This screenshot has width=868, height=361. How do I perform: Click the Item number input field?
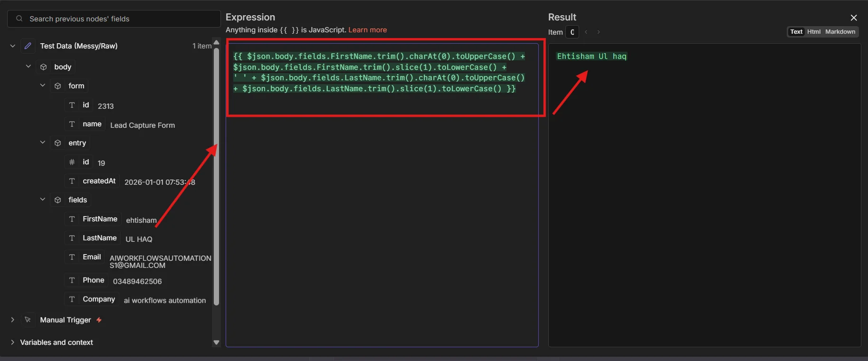(x=572, y=32)
